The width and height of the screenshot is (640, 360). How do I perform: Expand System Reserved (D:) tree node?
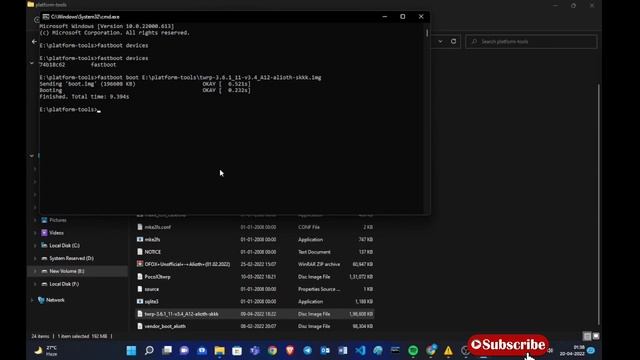[35, 258]
